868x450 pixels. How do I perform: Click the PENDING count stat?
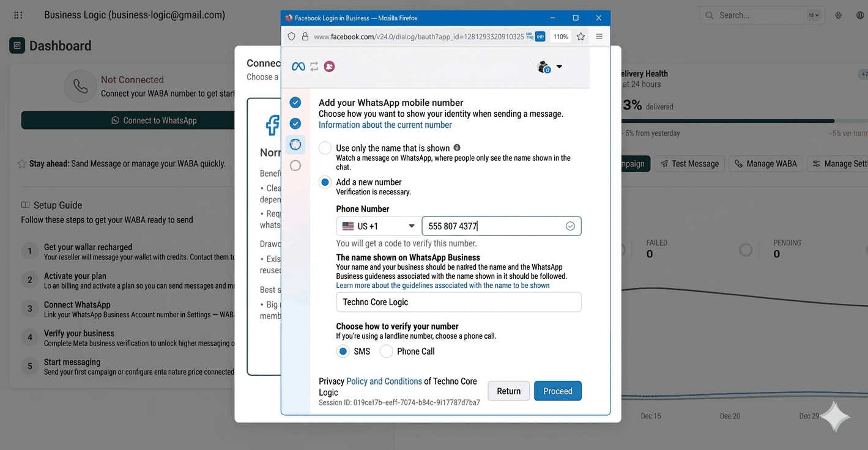click(787, 248)
